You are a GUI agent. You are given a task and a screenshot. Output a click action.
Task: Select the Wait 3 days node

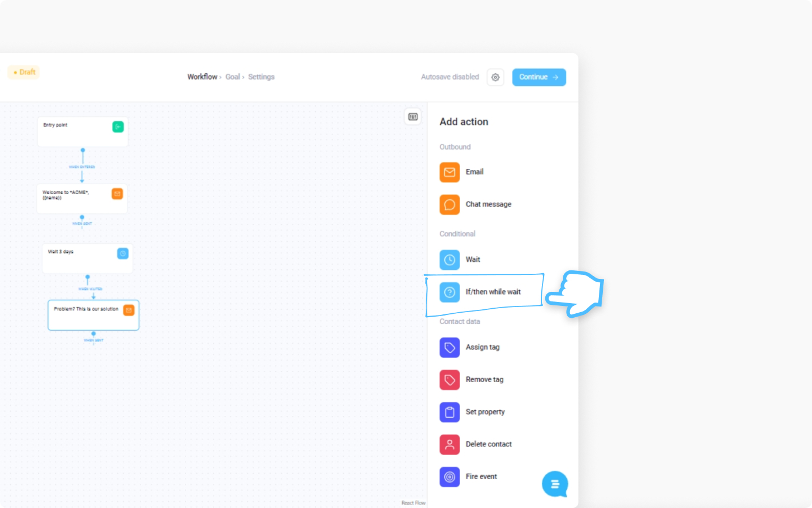coord(87,259)
